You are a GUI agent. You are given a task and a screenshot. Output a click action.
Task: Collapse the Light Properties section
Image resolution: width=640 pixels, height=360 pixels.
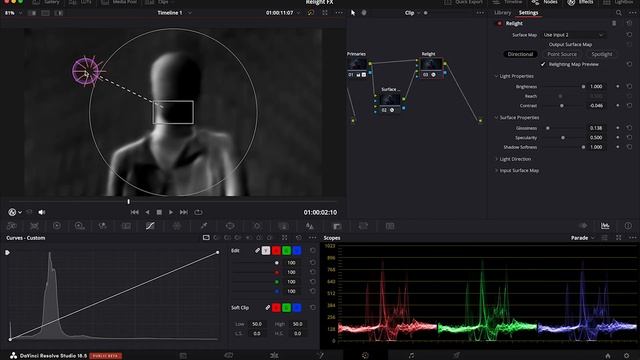(496, 76)
